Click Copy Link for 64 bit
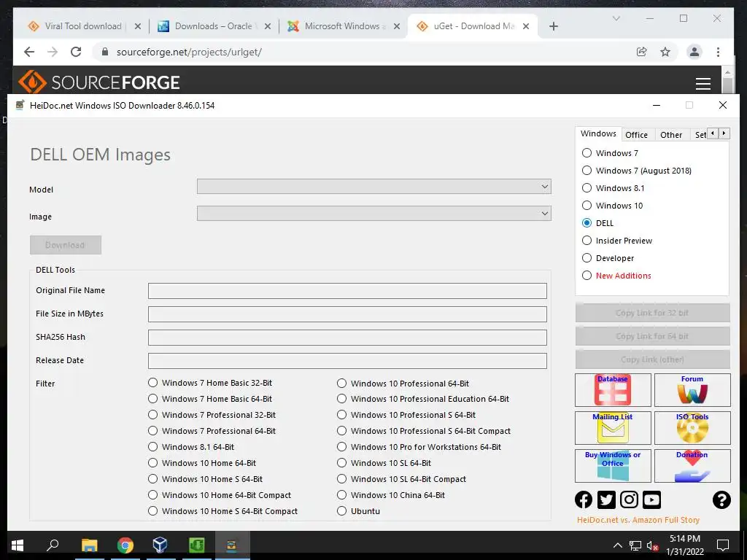 pos(652,336)
